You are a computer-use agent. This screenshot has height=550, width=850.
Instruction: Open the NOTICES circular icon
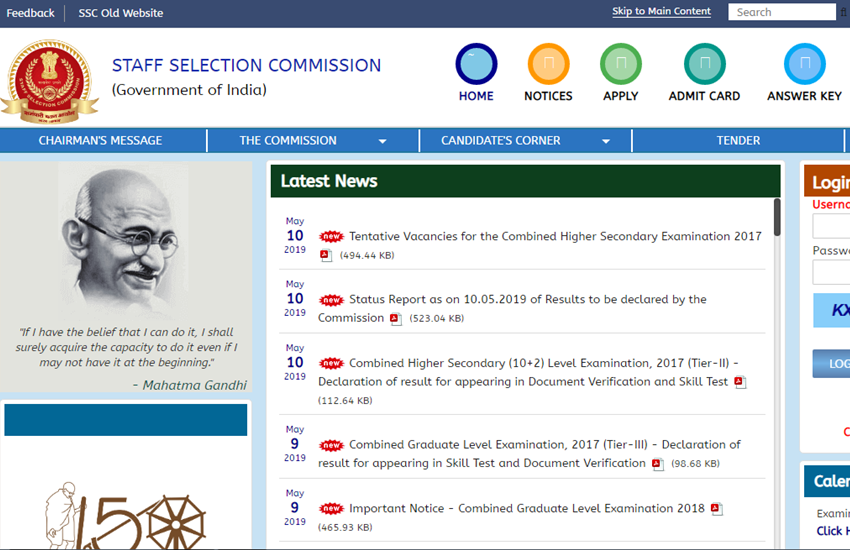coord(548,64)
